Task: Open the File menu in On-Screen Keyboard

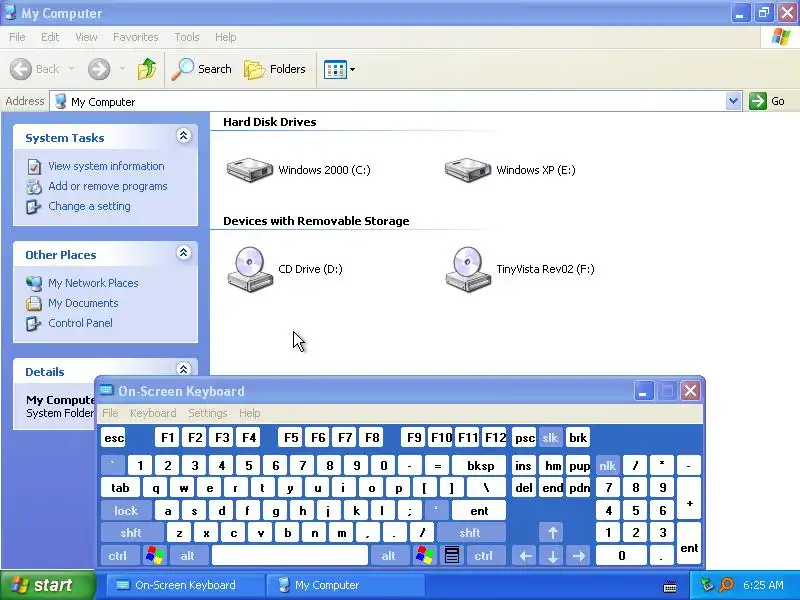Action: coord(110,413)
